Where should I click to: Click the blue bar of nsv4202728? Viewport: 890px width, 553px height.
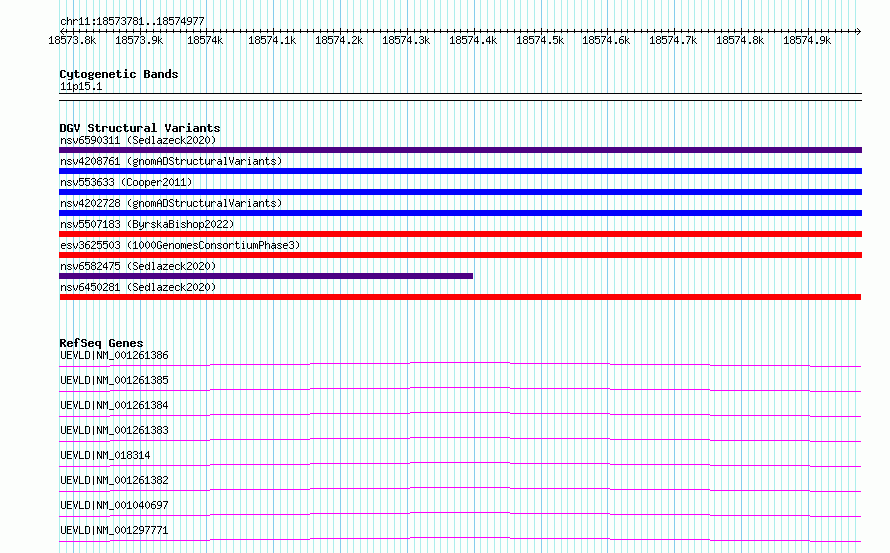(460, 213)
